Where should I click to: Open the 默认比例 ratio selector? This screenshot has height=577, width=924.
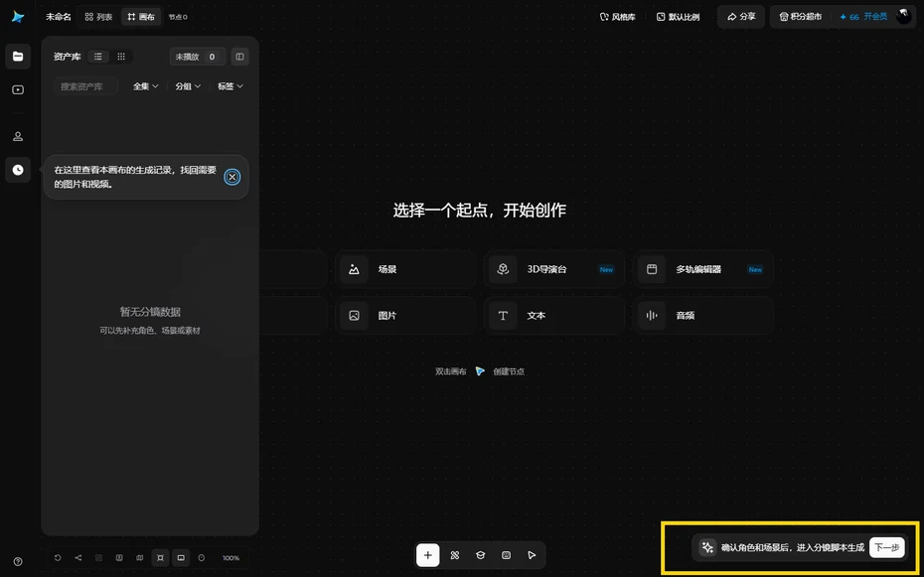point(679,17)
